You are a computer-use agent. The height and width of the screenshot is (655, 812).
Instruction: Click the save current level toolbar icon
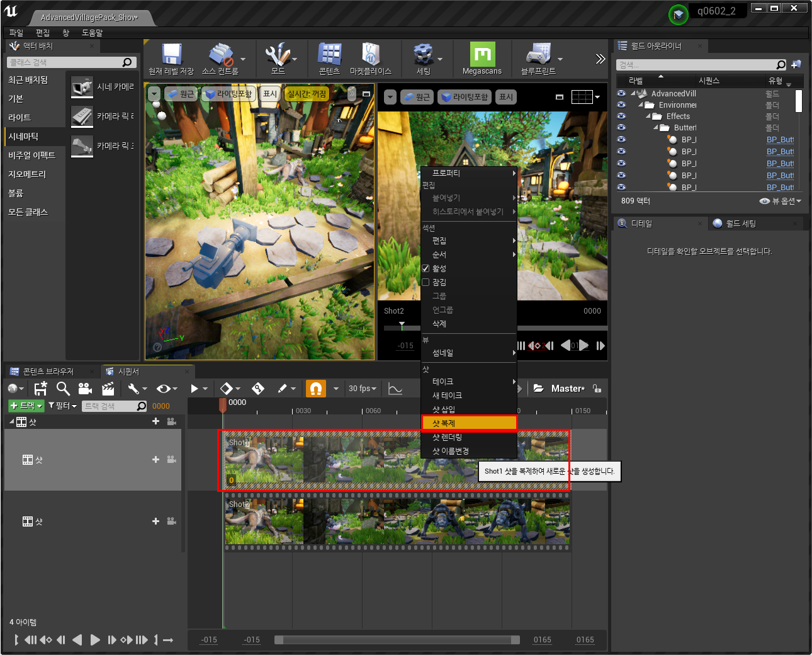[171, 55]
